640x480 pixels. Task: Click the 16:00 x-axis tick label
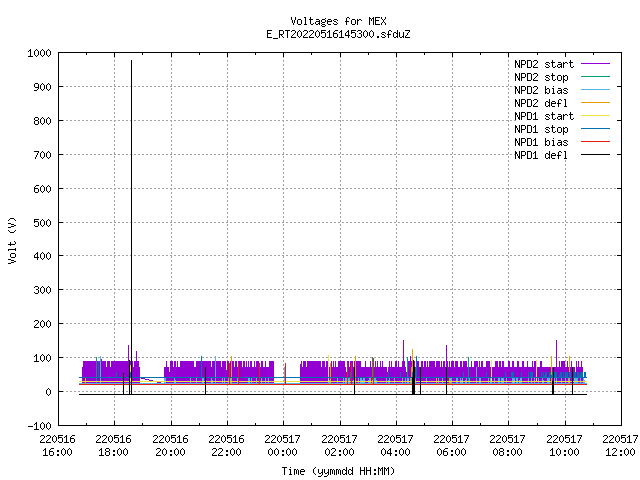click(58, 452)
